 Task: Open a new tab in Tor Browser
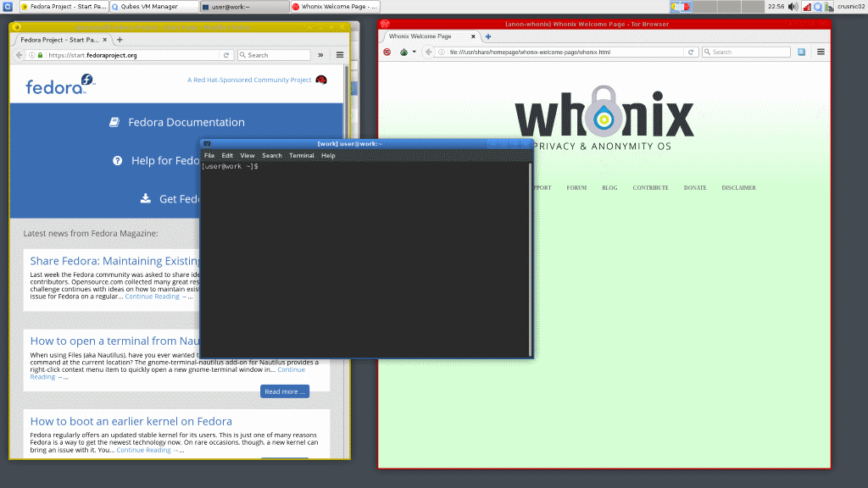click(x=488, y=36)
